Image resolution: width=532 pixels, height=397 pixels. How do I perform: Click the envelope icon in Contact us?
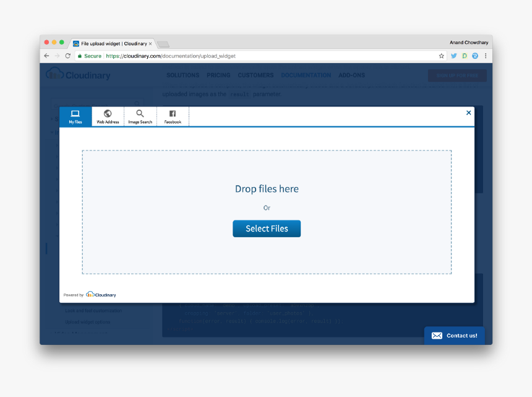pos(437,336)
